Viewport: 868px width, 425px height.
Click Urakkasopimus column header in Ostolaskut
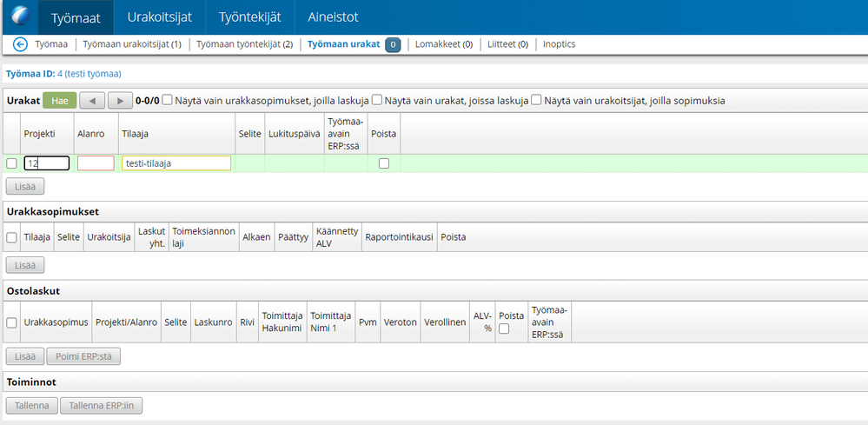coord(56,322)
